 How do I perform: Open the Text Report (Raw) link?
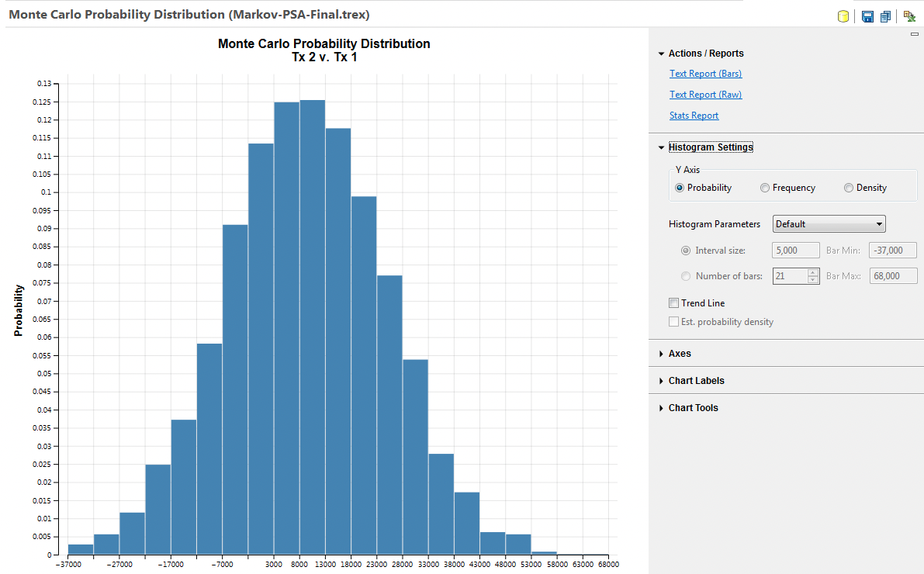point(705,94)
